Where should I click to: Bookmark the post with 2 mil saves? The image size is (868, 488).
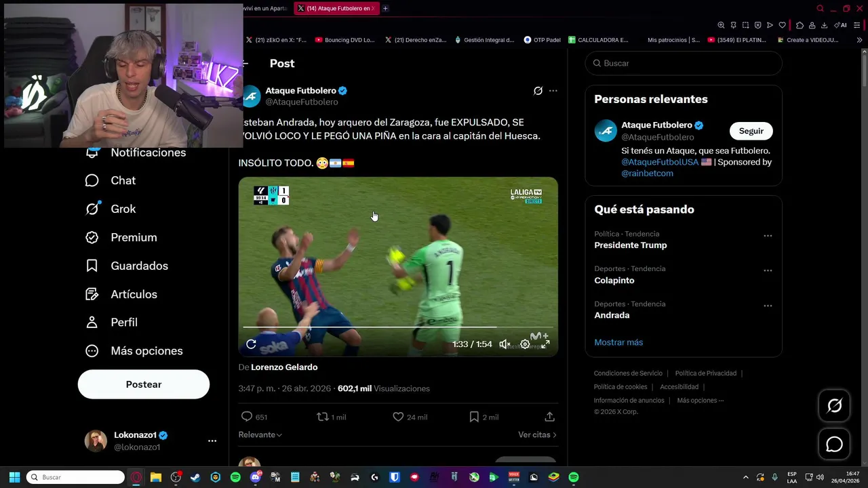point(484,417)
